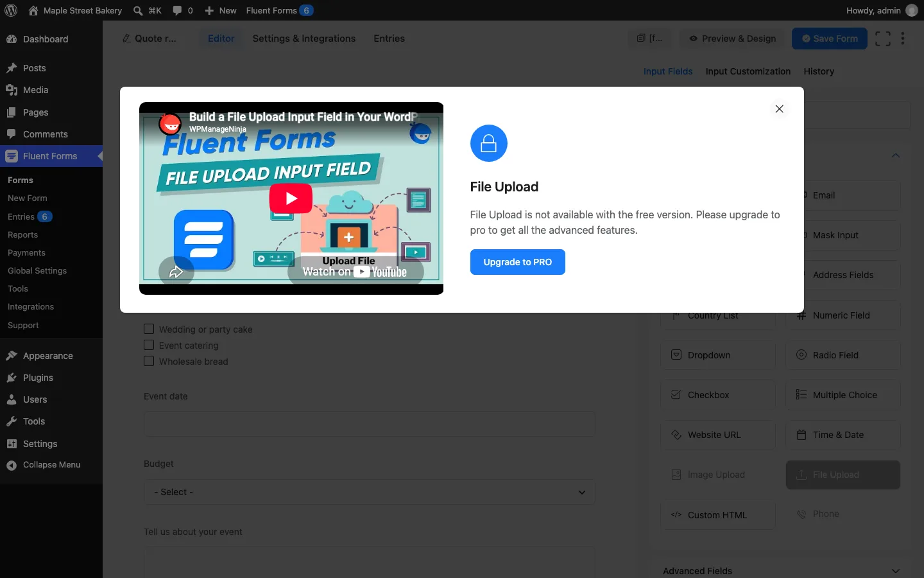
Task: Open Dashboard in the sidebar
Action: (x=51, y=39)
